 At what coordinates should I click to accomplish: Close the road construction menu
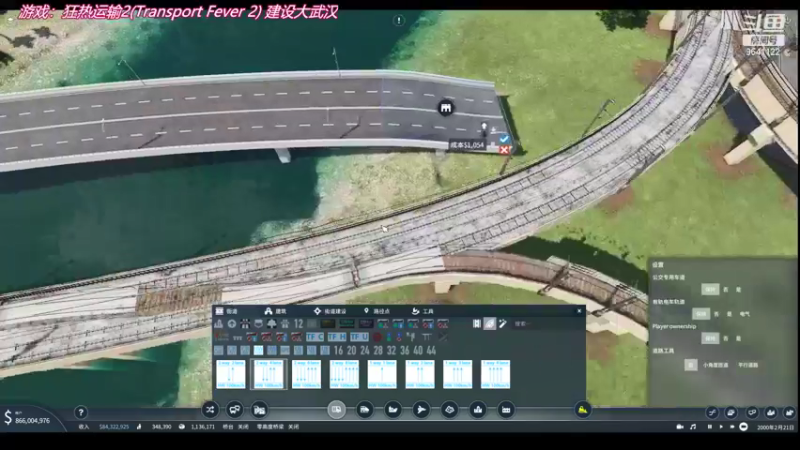579,311
